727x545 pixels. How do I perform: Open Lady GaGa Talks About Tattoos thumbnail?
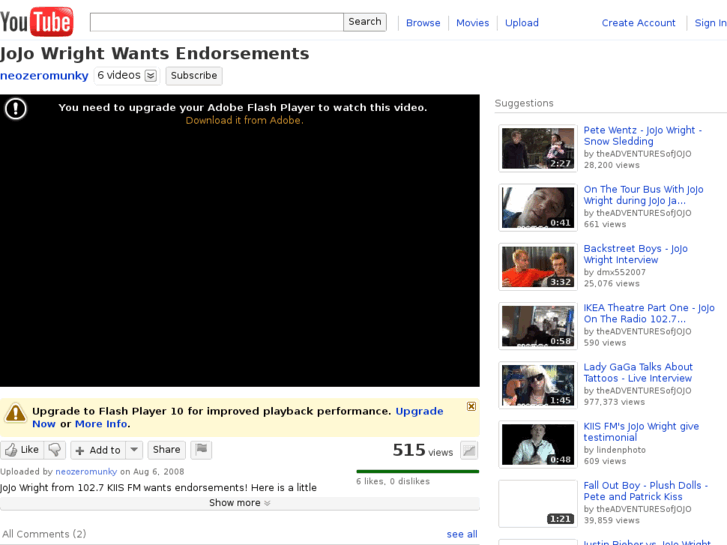538,385
